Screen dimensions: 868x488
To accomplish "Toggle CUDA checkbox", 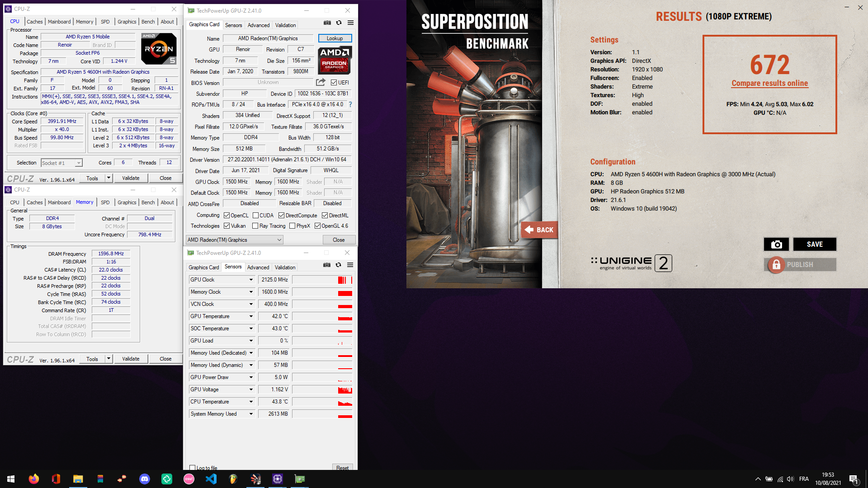I will pos(255,216).
